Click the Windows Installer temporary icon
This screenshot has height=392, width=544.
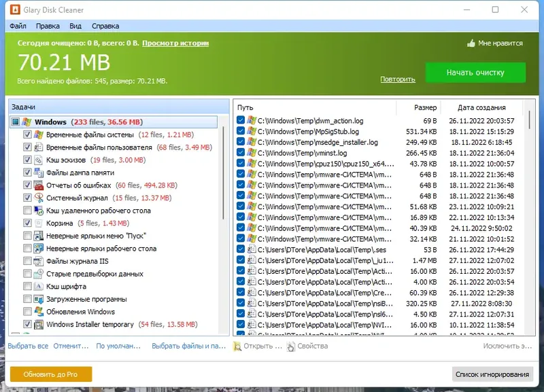pos(39,325)
